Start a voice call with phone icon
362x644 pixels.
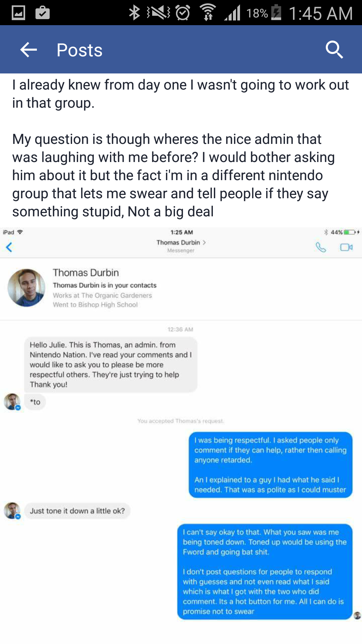(321, 248)
